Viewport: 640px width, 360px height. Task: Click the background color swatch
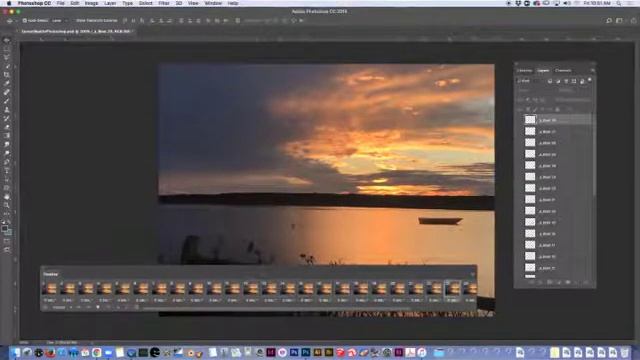[9, 232]
